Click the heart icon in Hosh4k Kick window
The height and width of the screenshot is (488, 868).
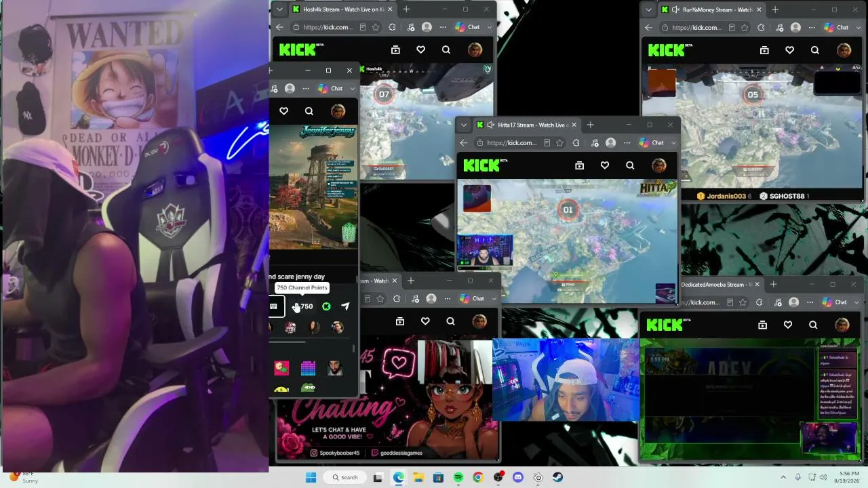pos(421,49)
